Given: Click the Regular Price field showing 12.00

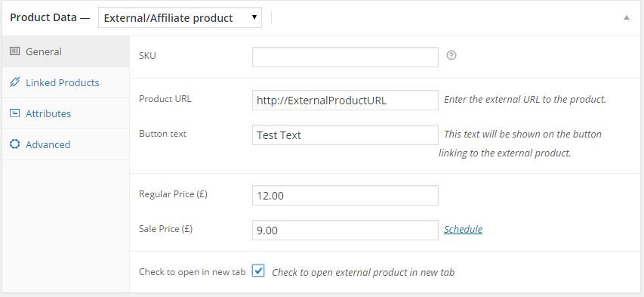Looking at the screenshot, I should click(345, 196).
